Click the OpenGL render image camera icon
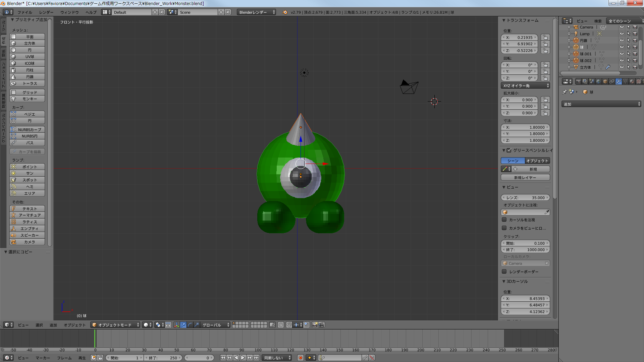 [315, 325]
